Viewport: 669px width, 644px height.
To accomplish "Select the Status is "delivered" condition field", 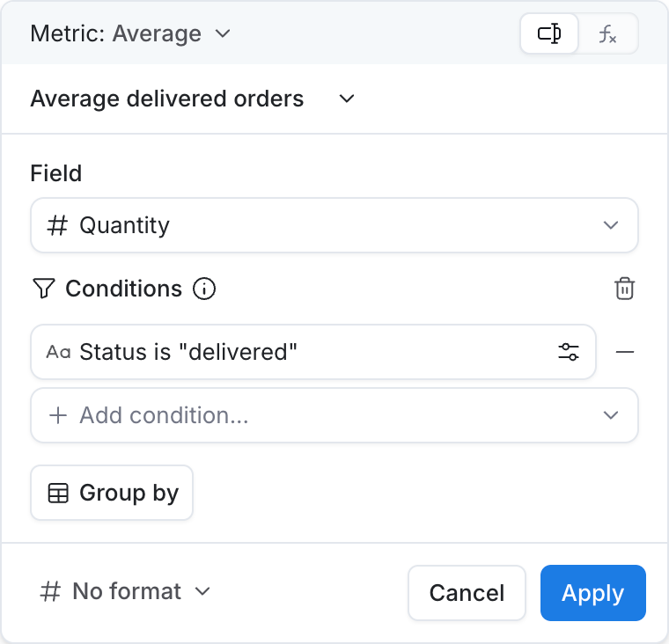I will click(313, 352).
